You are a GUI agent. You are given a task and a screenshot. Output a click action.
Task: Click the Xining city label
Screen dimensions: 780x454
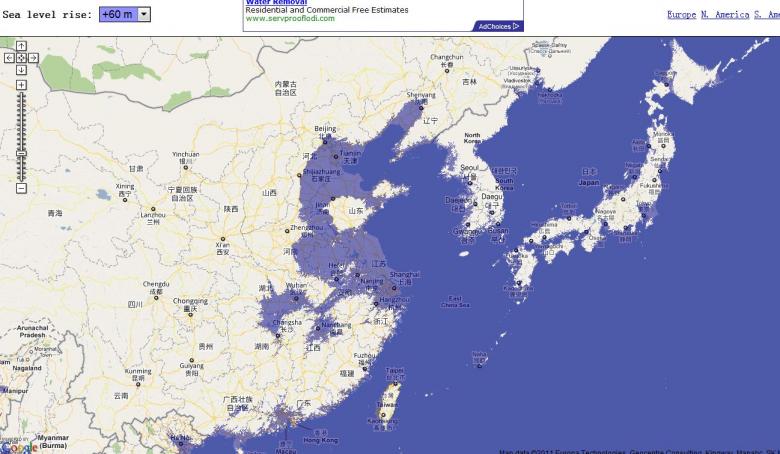tap(124, 186)
